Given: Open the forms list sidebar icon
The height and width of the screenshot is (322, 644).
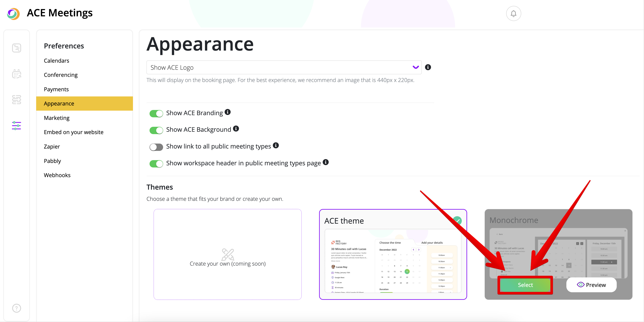Looking at the screenshot, I should point(17,99).
